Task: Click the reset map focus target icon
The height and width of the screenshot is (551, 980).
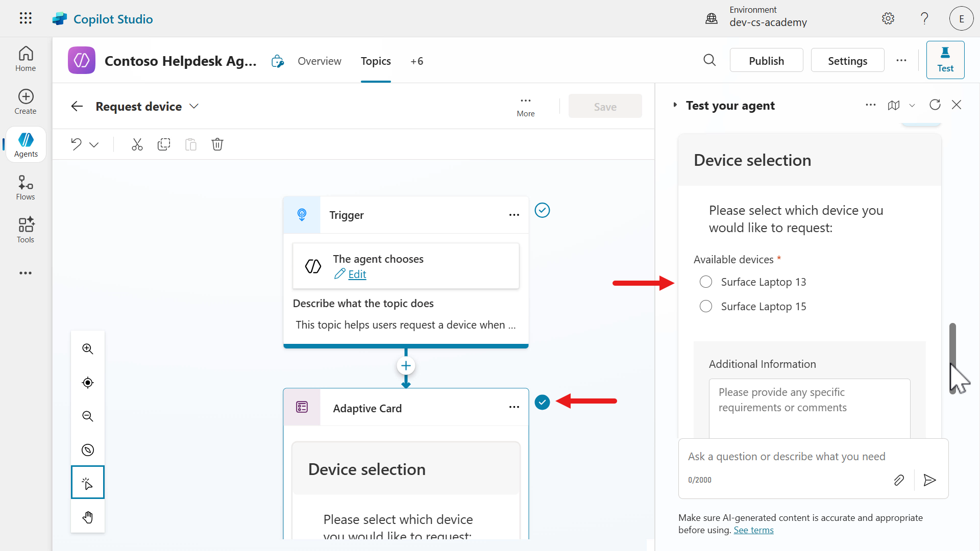Action: click(x=88, y=383)
